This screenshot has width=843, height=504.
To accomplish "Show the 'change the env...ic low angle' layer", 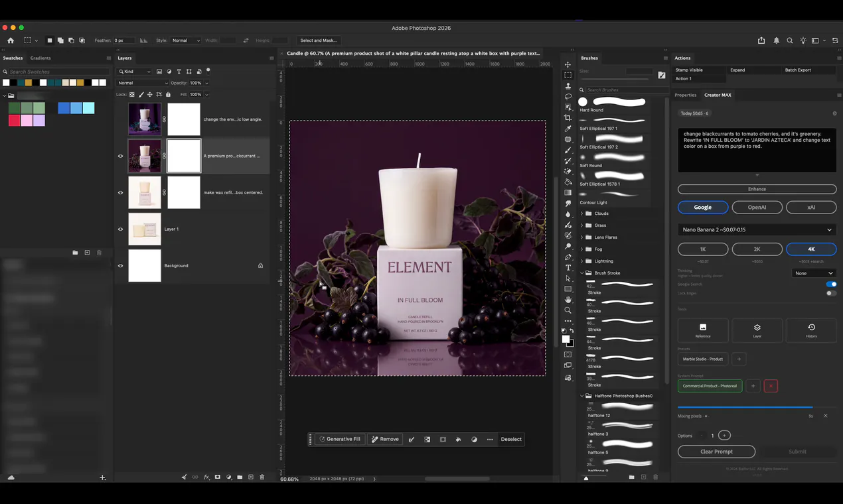I will click(x=120, y=119).
